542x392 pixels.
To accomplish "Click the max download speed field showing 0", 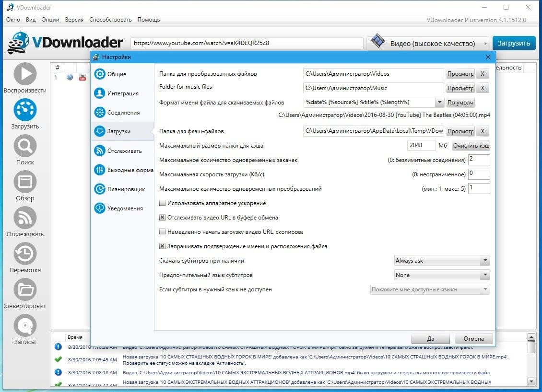I will 479,174.
